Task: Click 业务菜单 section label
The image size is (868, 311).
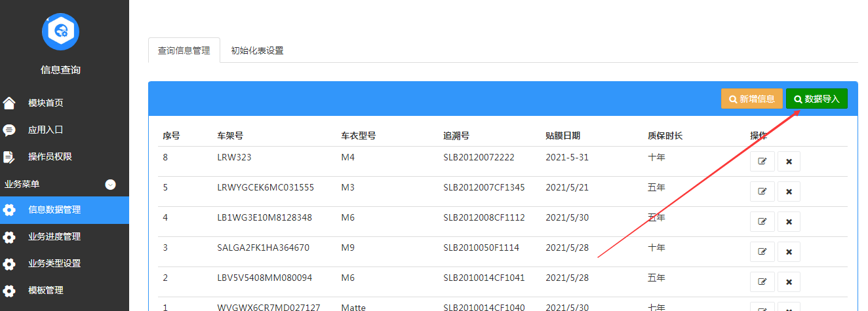Action: point(22,185)
